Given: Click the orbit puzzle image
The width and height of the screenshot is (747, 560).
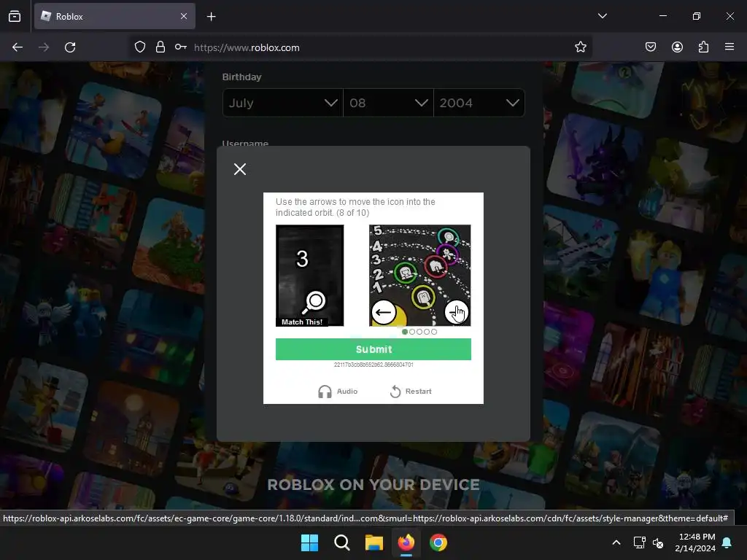Looking at the screenshot, I should click(419, 276).
